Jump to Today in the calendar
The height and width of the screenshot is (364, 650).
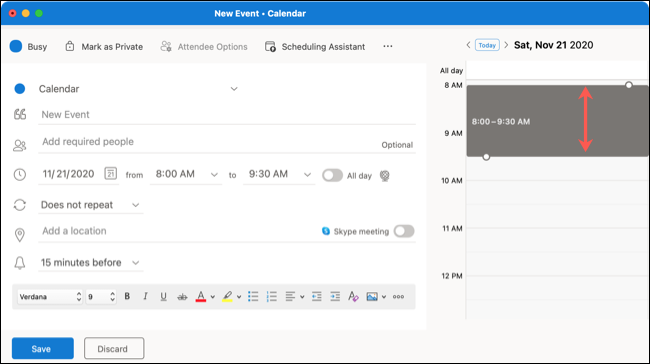click(487, 45)
